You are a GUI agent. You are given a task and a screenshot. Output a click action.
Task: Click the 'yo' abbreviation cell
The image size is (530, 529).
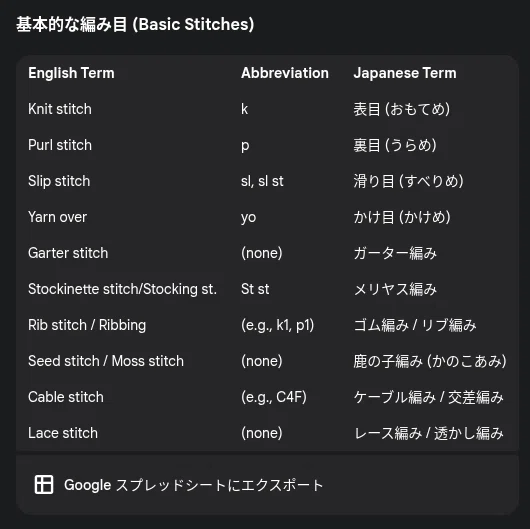248,217
